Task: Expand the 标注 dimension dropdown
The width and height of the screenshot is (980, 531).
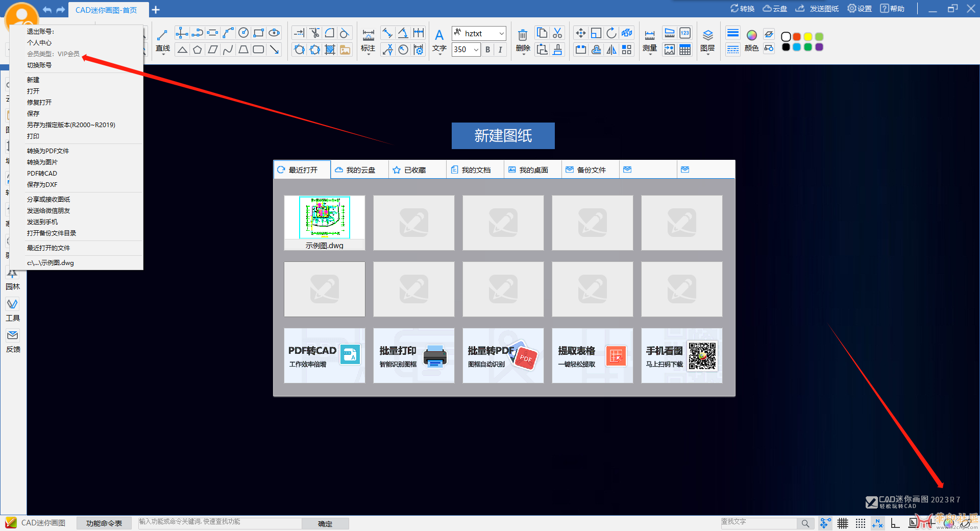Action: coord(368,54)
